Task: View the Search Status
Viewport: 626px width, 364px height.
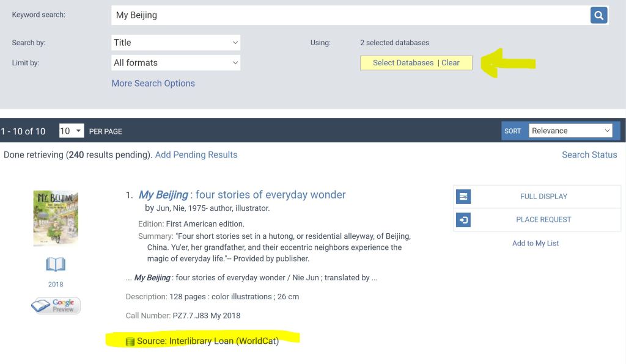Action: point(589,155)
